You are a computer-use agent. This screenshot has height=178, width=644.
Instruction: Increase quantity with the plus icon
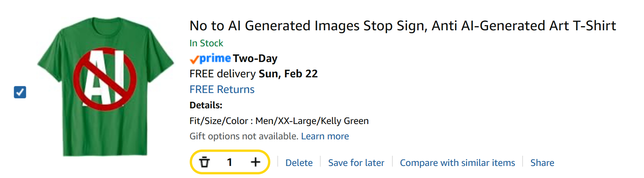pyautogui.click(x=255, y=162)
